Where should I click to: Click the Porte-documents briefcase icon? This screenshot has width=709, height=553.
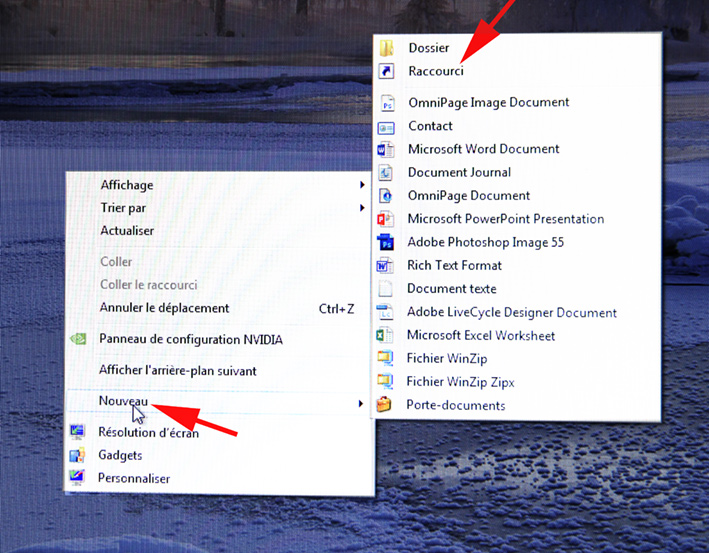(384, 405)
